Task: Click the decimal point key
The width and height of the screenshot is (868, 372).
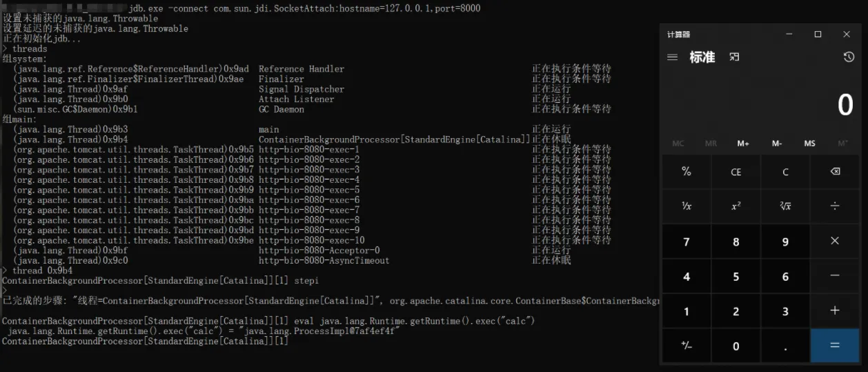Action: tap(785, 346)
